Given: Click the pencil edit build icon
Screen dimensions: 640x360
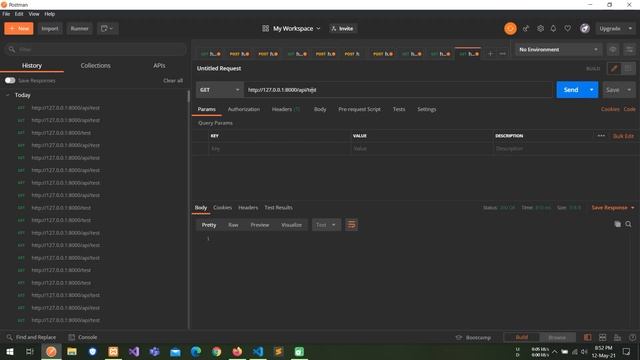Looking at the screenshot, I should [614, 69].
